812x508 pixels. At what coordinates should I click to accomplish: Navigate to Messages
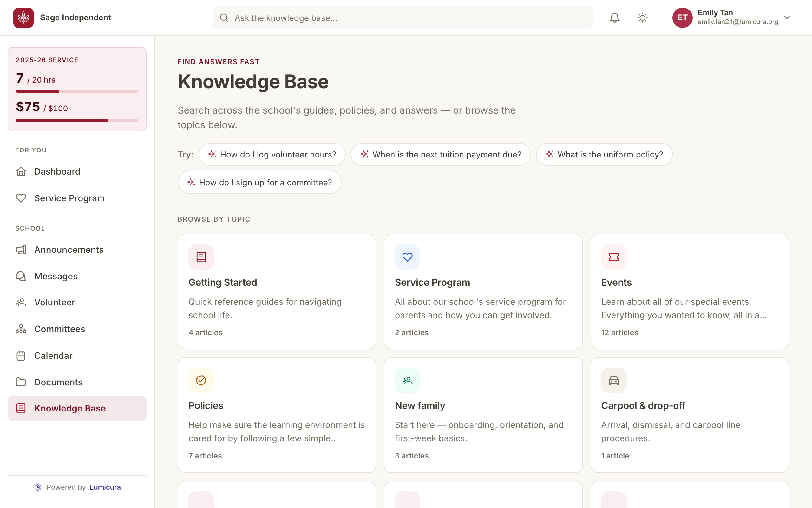[x=56, y=276]
